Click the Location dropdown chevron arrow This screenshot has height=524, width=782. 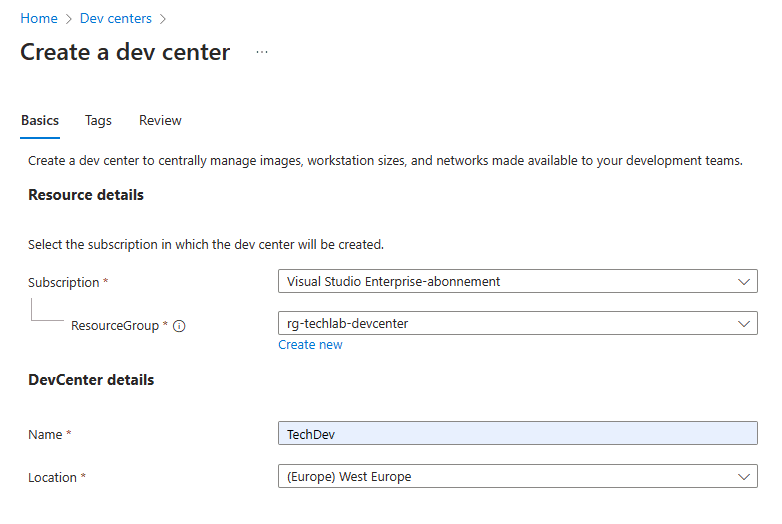[x=744, y=477]
